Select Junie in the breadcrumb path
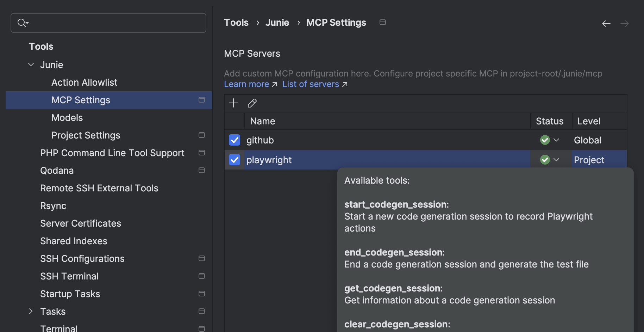Image resolution: width=644 pixels, height=332 pixels. coord(277,22)
